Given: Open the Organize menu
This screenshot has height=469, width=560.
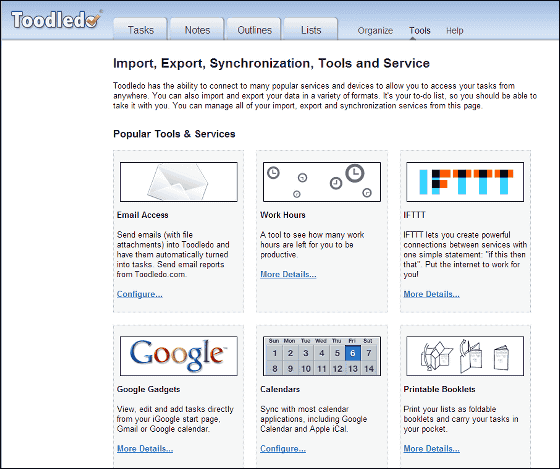Looking at the screenshot, I should click(375, 31).
